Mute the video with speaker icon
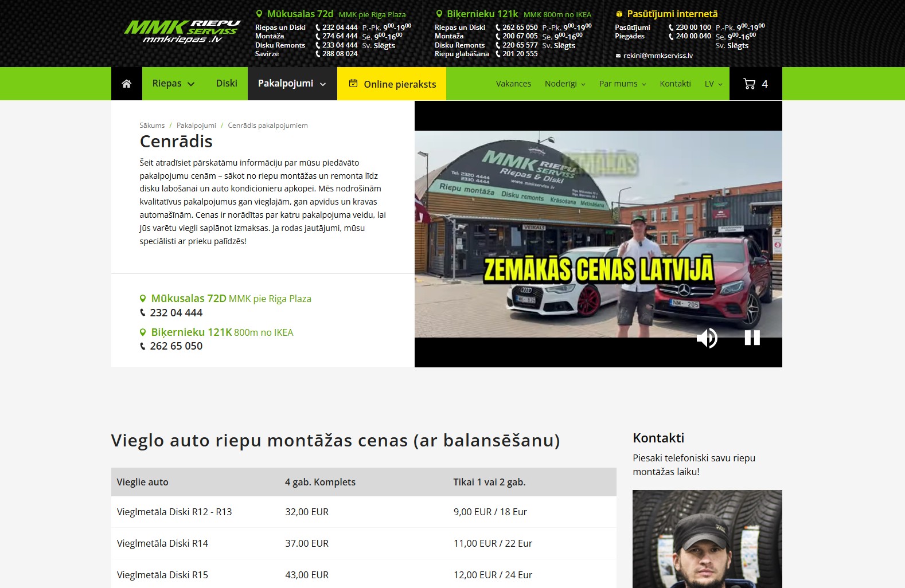Screen dimensions: 905x588 707,338
